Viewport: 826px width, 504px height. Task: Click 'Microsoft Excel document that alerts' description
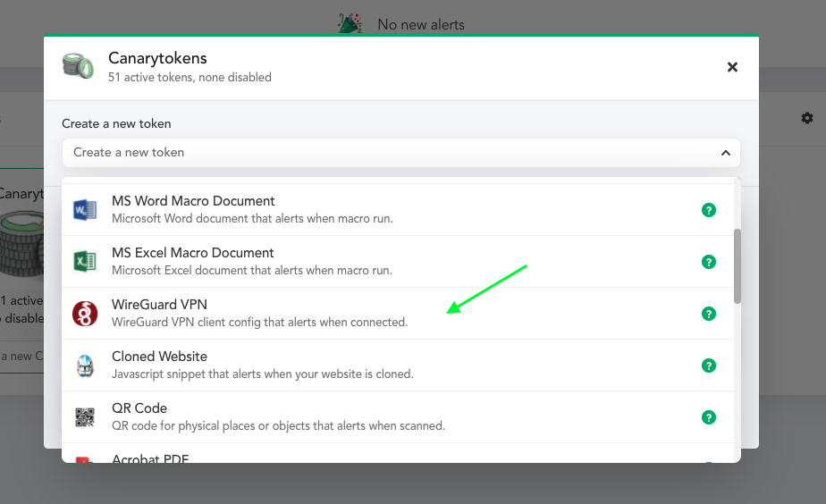pyautogui.click(x=252, y=270)
